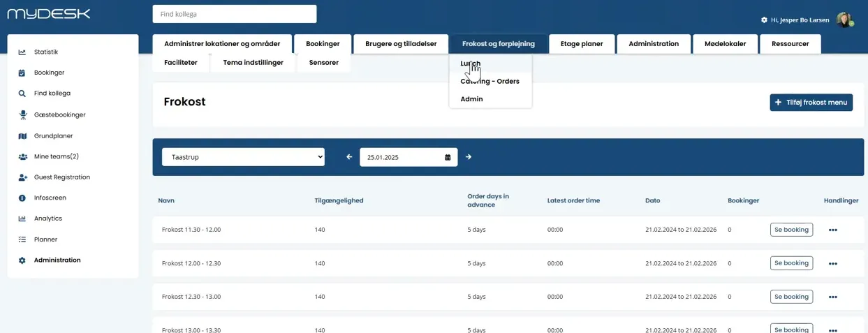The height and width of the screenshot is (333, 868).
Task: Click the Mine teams people icon
Action: (22, 156)
